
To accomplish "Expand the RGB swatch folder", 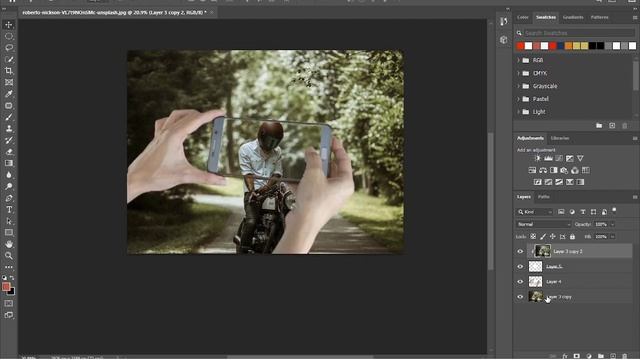I will tap(518, 60).
